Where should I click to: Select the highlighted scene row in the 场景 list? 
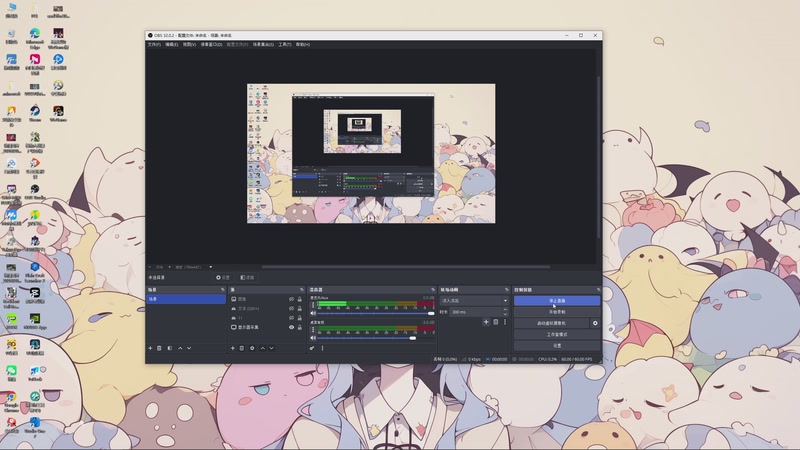(186, 299)
